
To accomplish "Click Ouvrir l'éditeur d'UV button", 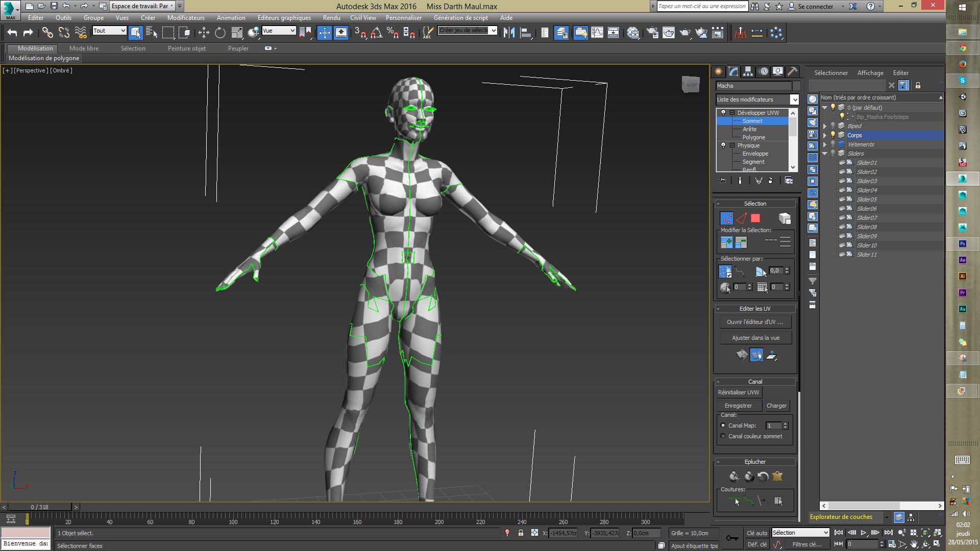I will [755, 322].
